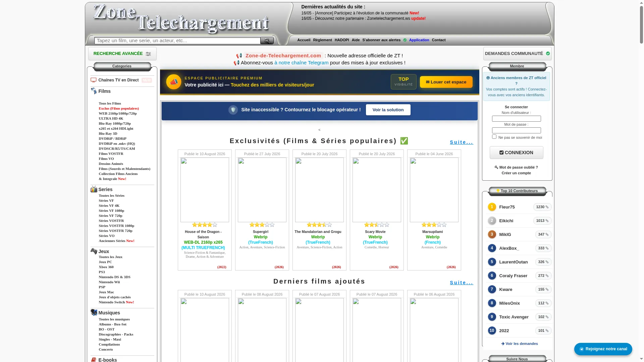Click rank 3 bronze badge for MikIG
Viewport: 644px width, 362px height.
(x=492, y=235)
